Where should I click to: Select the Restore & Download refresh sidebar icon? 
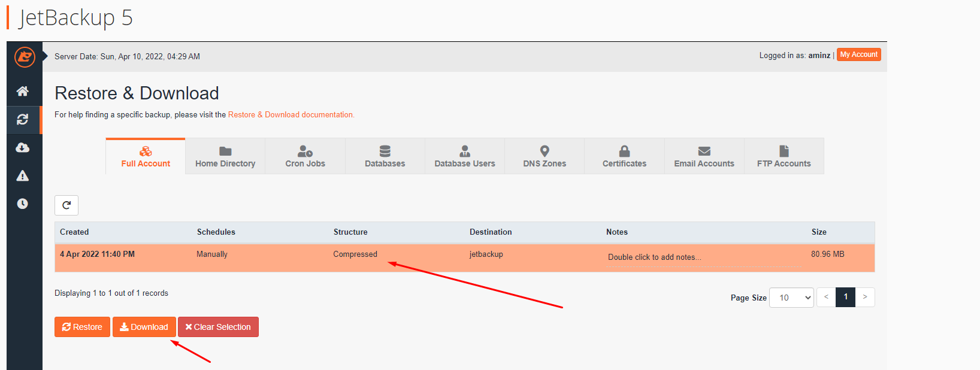click(x=23, y=120)
